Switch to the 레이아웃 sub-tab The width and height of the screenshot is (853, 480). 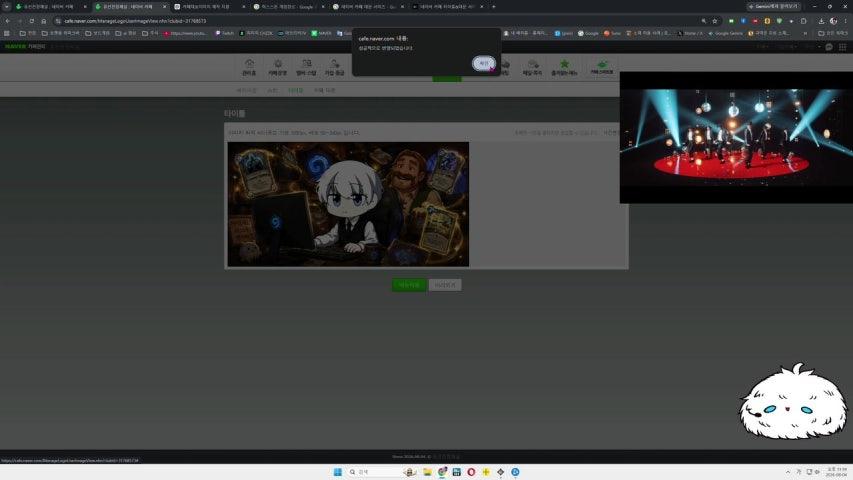(246, 90)
